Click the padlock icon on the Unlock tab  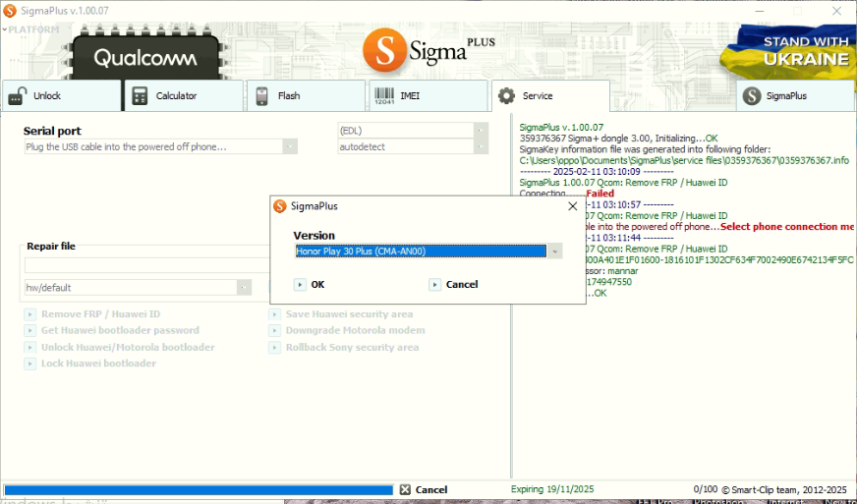click(17, 96)
